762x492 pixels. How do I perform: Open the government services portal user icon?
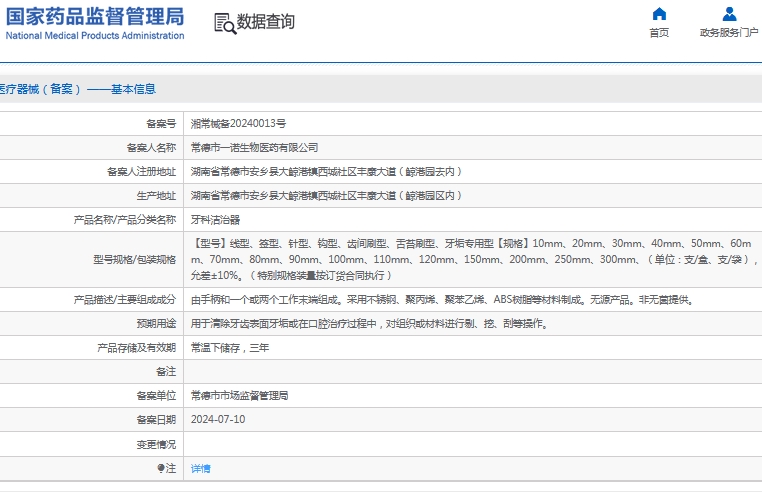click(x=729, y=14)
